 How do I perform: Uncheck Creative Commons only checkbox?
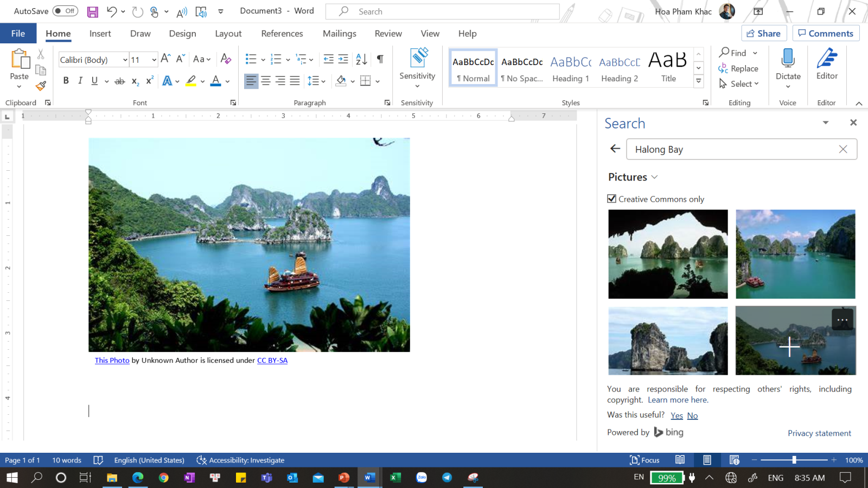[612, 199]
